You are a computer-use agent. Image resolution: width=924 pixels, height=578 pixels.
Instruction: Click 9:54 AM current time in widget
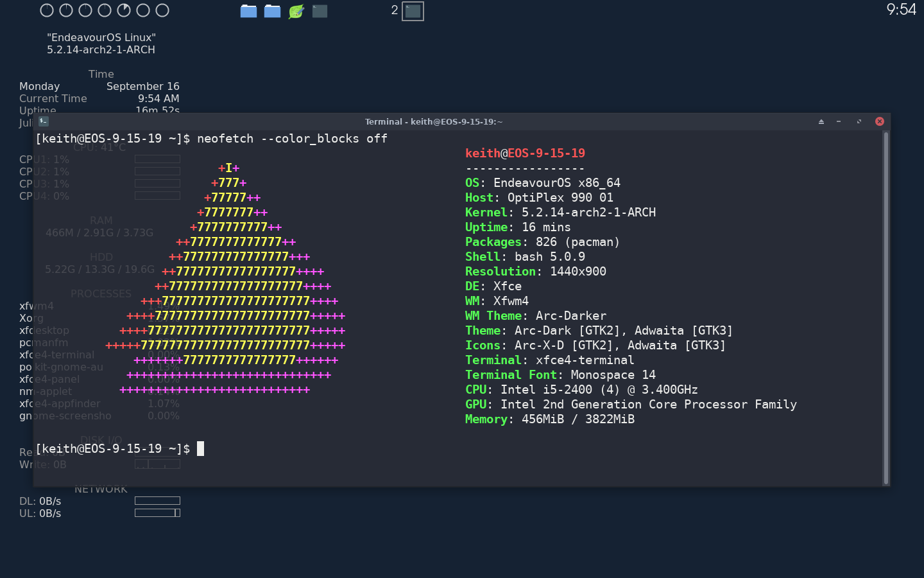(158, 98)
